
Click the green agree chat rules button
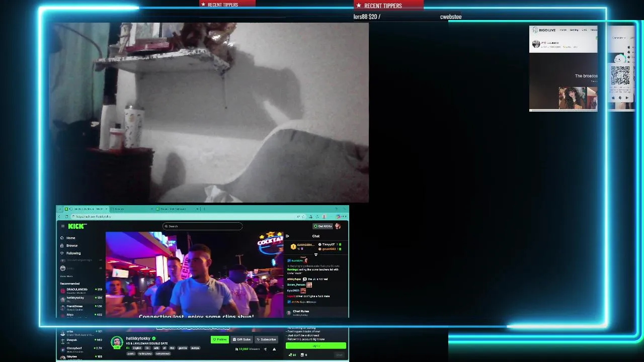coord(316,346)
